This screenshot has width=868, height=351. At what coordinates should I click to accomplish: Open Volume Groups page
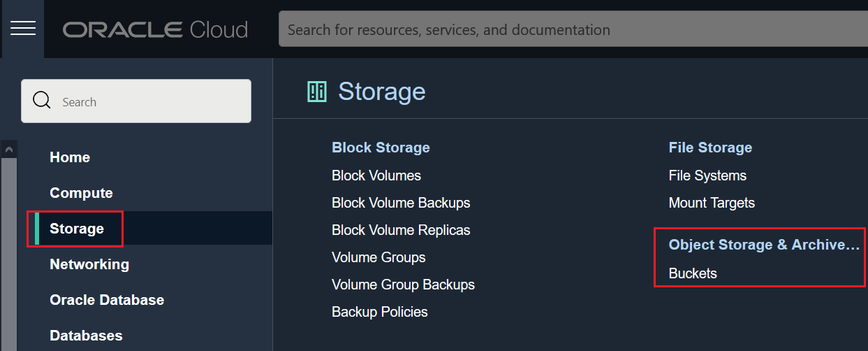pyautogui.click(x=378, y=257)
